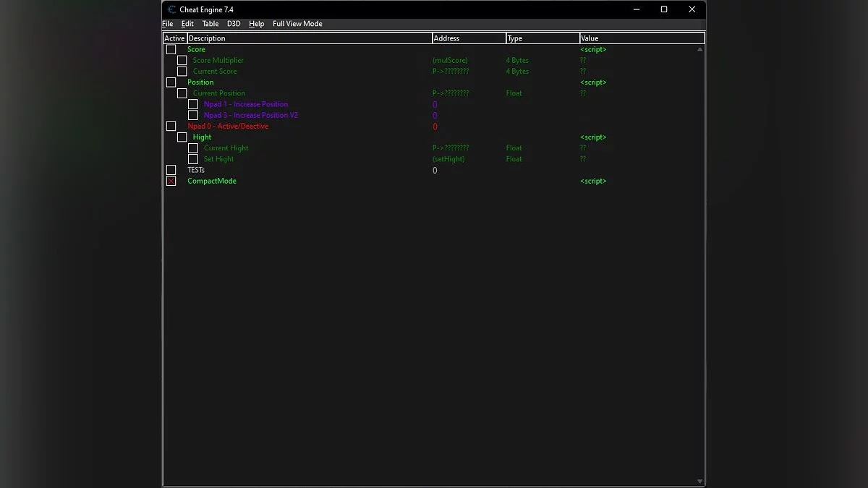The height and width of the screenshot is (488, 868).
Task: Select the Current Position description
Action: pos(219,93)
